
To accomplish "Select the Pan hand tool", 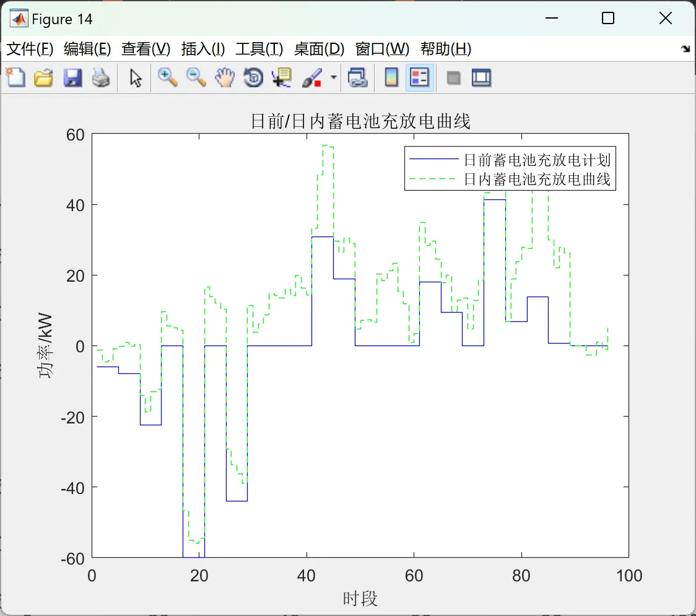I will [x=225, y=77].
